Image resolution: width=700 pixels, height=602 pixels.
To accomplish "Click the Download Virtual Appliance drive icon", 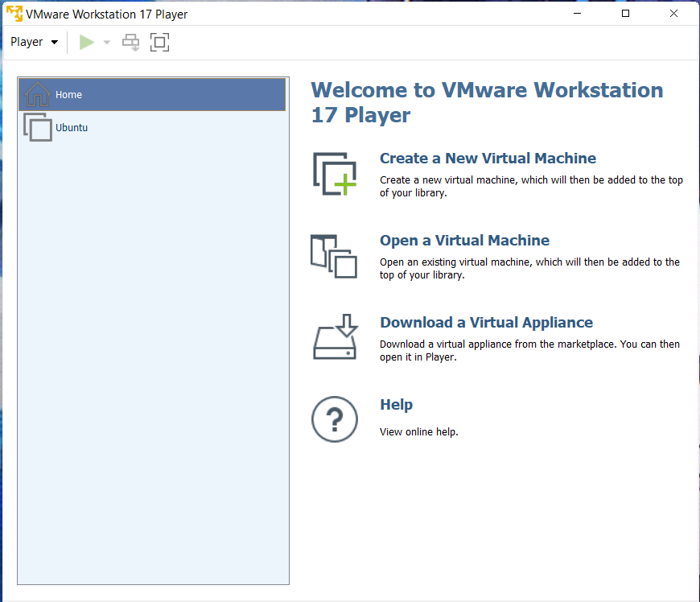I will [x=334, y=337].
